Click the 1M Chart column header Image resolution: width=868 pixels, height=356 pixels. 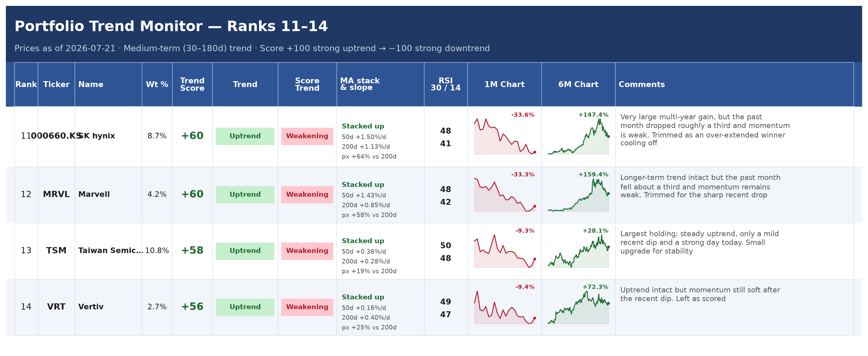504,84
